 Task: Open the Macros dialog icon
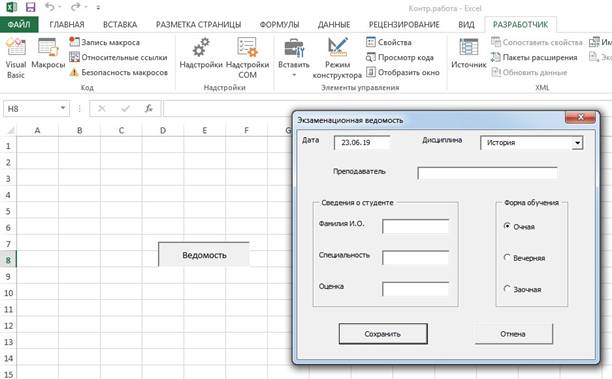pyautogui.click(x=48, y=47)
